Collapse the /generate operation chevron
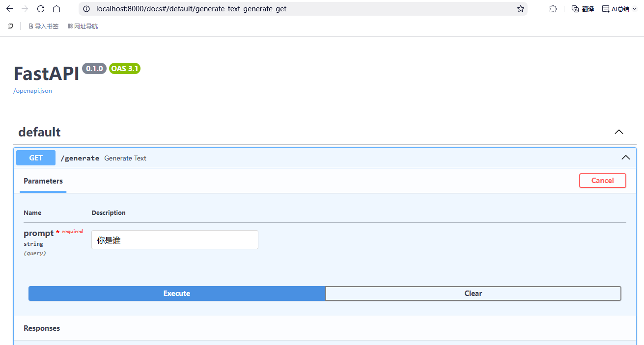644x345 pixels. pyautogui.click(x=626, y=158)
